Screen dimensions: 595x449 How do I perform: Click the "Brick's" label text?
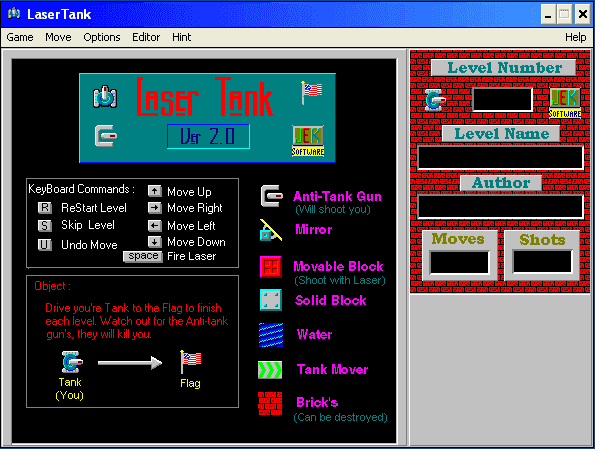317,402
